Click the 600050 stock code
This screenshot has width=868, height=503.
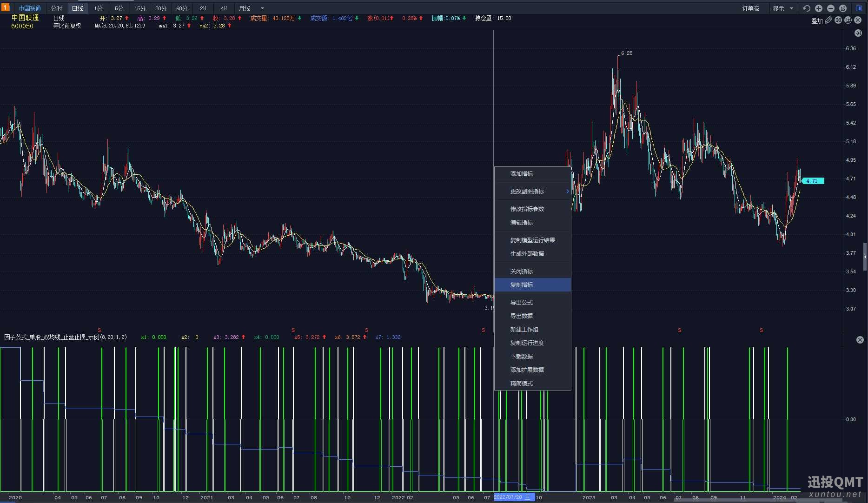click(22, 26)
